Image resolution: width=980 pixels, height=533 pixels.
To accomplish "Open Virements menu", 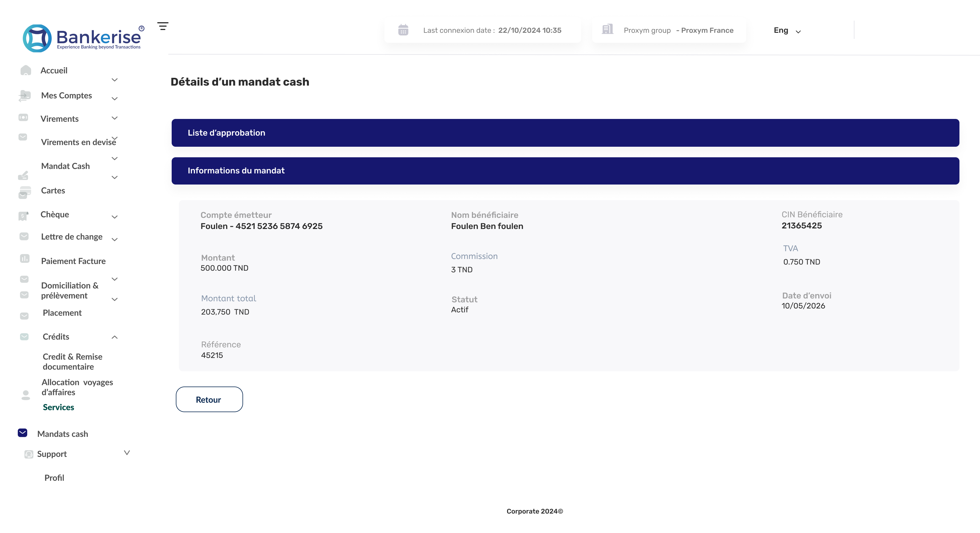I will click(60, 119).
